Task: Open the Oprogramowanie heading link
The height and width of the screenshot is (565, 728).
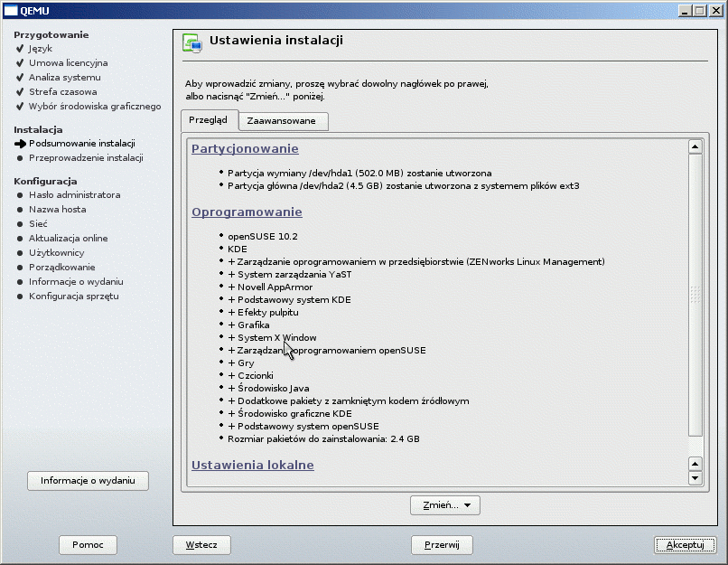Action: (247, 212)
